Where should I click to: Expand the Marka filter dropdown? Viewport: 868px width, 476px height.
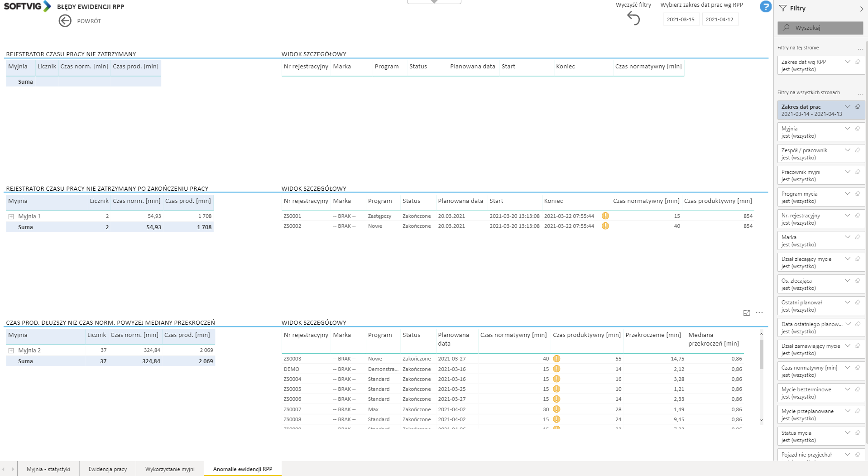(x=848, y=237)
